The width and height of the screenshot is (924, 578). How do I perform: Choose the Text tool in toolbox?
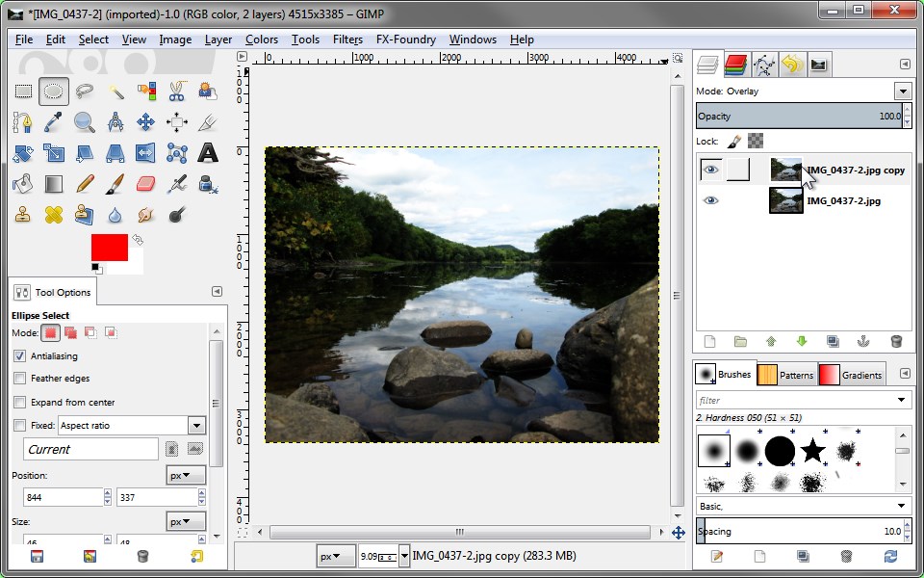(208, 153)
